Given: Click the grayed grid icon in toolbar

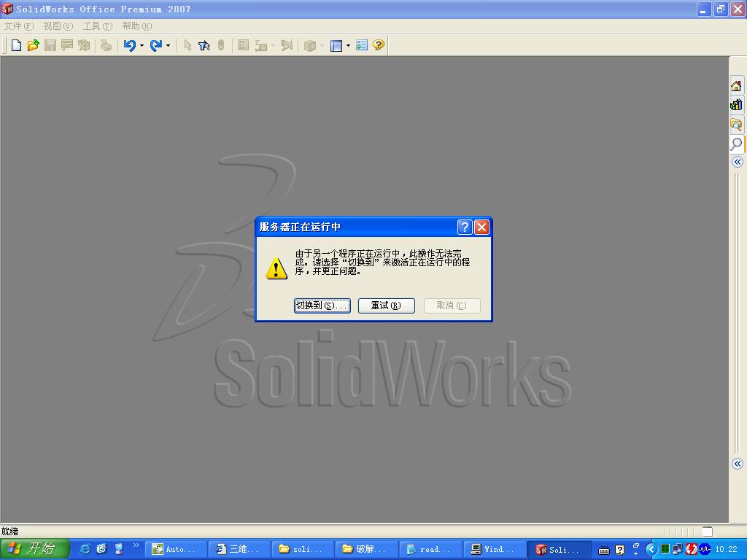Looking at the screenshot, I should 243,45.
